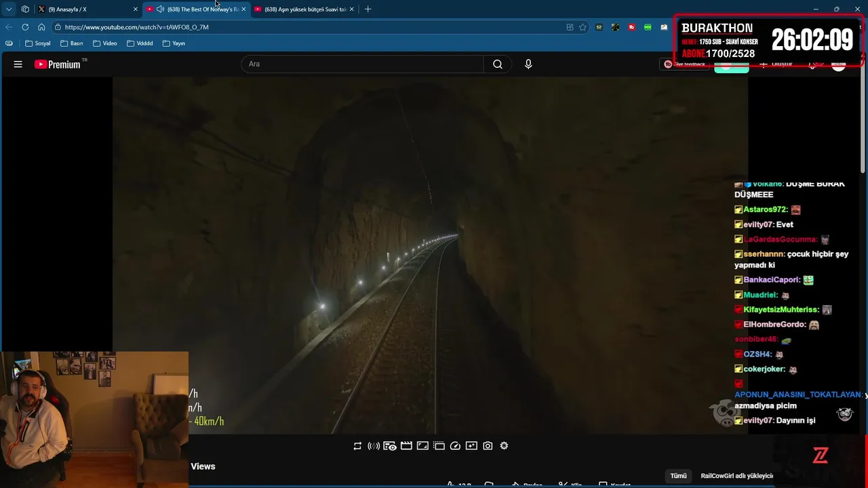Add page to favorites star icon
Image resolution: width=868 pixels, height=488 pixels.
[583, 27]
